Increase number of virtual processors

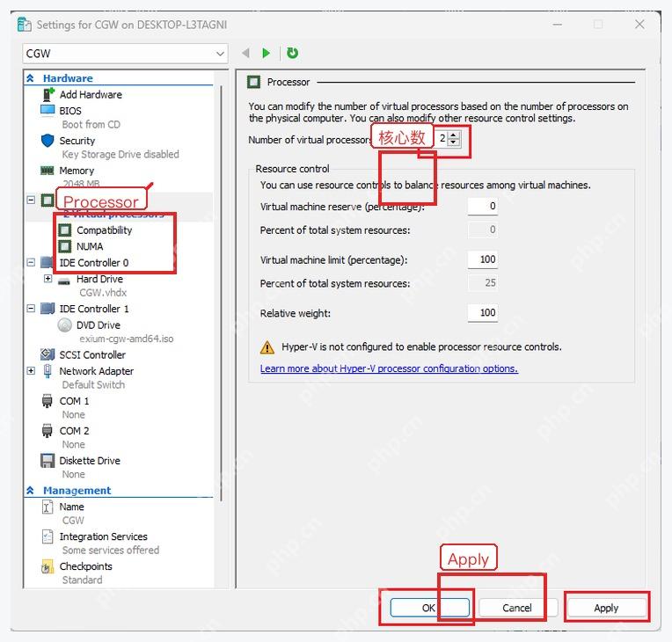point(454,135)
